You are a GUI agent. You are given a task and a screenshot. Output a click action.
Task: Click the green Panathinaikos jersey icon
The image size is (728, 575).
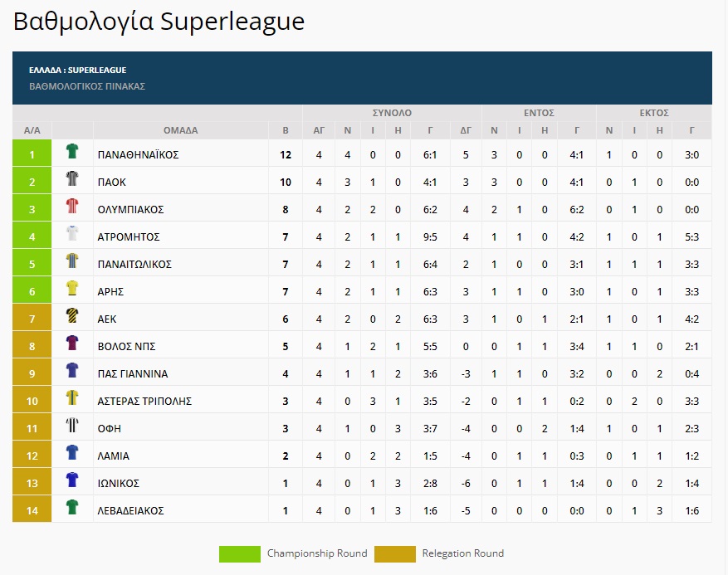coord(72,151)
